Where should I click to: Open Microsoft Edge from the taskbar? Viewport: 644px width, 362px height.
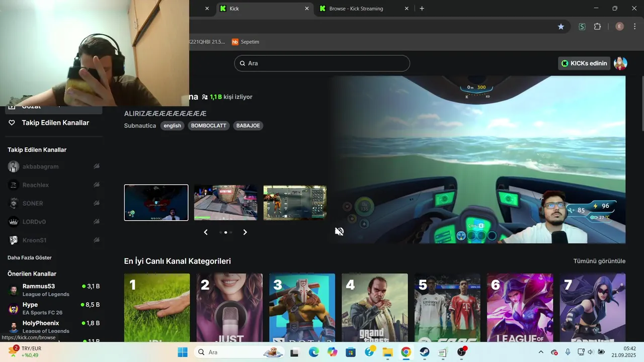pyautogui.click(x=313, y=352)
